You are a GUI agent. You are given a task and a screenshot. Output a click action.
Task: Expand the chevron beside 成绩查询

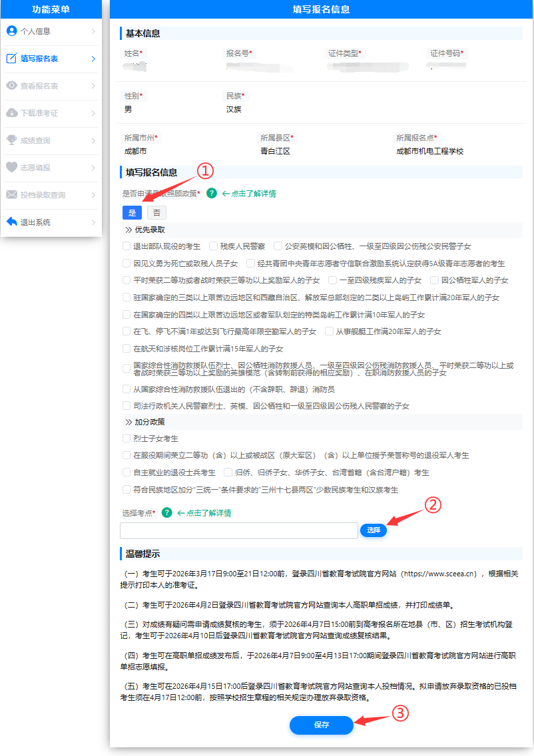94,140
